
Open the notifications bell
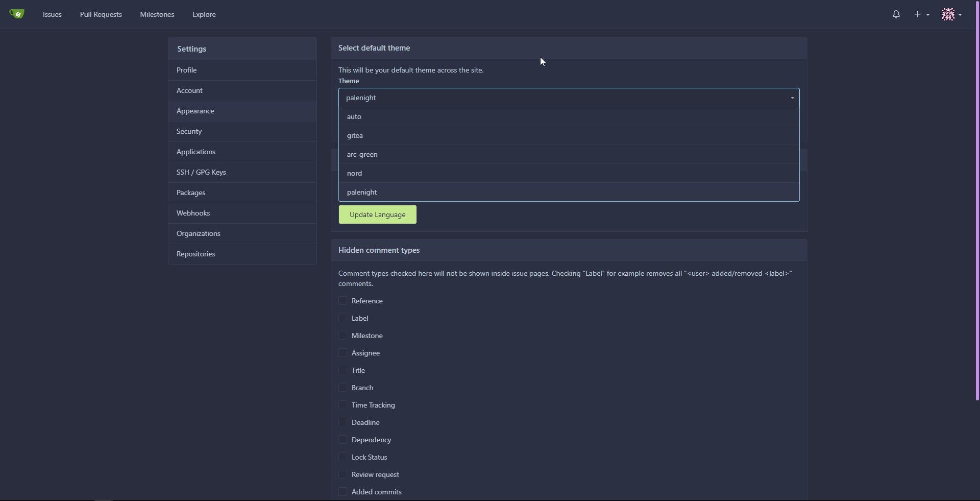coord(896,14)
